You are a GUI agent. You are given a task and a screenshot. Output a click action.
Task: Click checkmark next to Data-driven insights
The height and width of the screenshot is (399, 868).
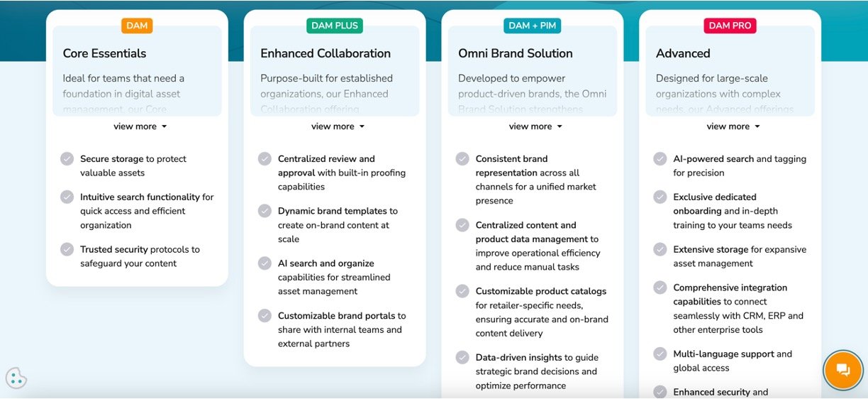(x=462, y=357)
